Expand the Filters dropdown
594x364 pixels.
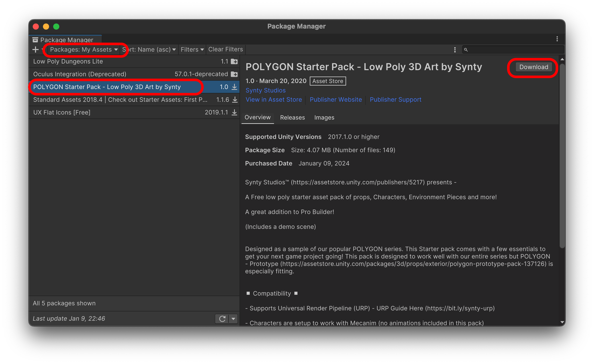coord(192,50)
